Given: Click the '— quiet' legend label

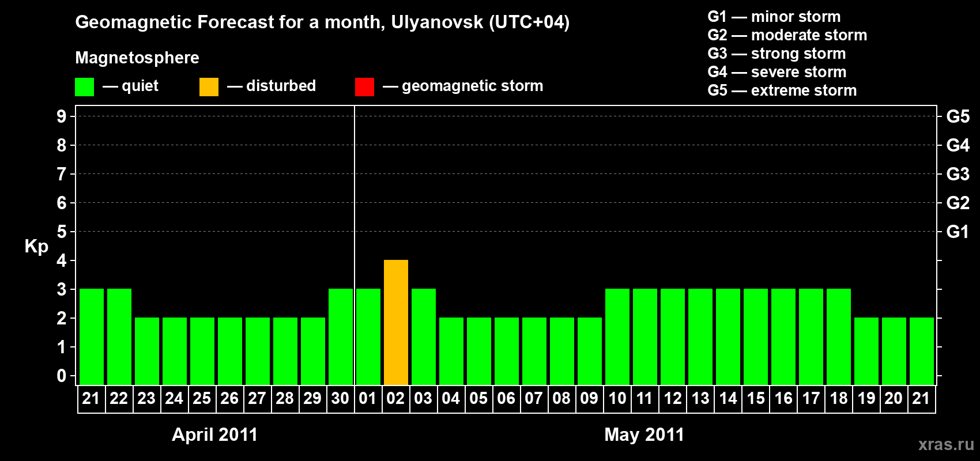Looking at the screenshot, I should click(130, 86).
